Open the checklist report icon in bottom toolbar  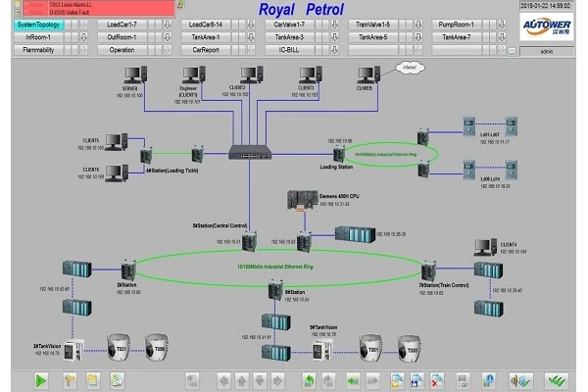click(x=118, y=381)
